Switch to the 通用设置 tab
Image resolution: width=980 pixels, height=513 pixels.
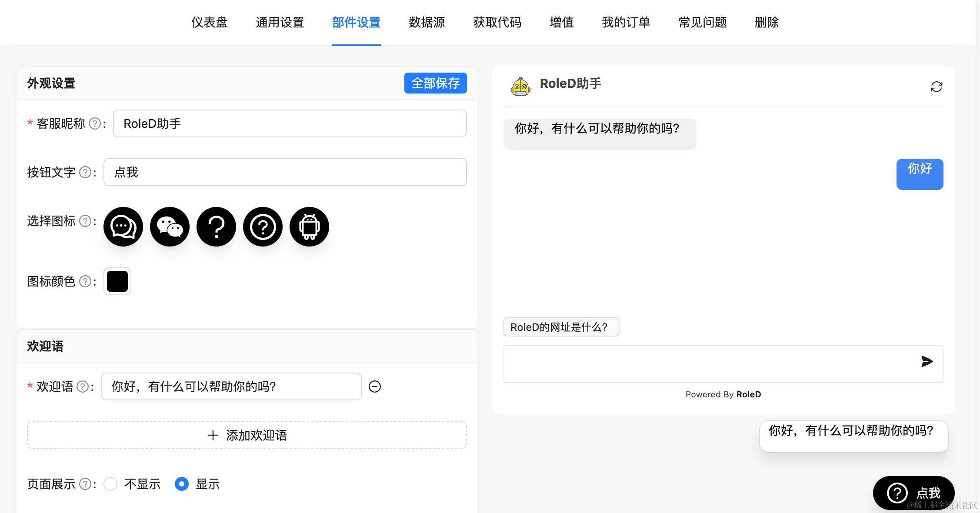pos(280,22)
